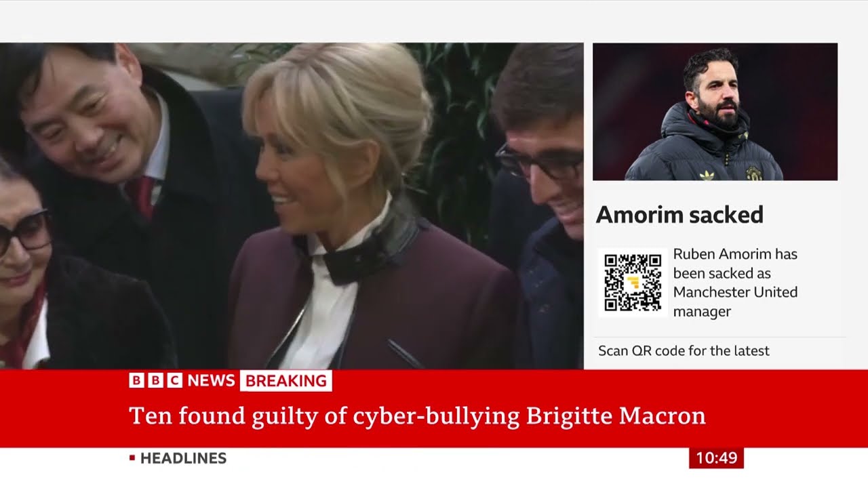Click the 10:49 clock box
868x488 pixels.
click(716, 458)
